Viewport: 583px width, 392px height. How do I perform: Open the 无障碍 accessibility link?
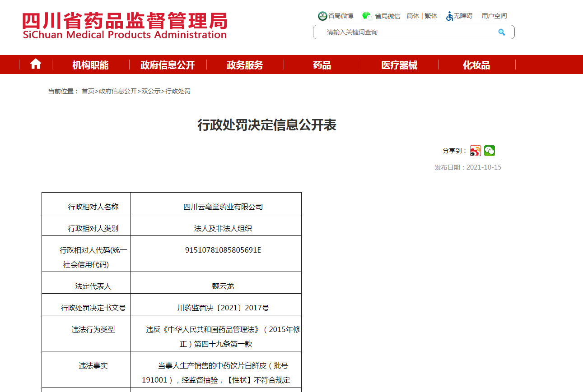[463, 16]
